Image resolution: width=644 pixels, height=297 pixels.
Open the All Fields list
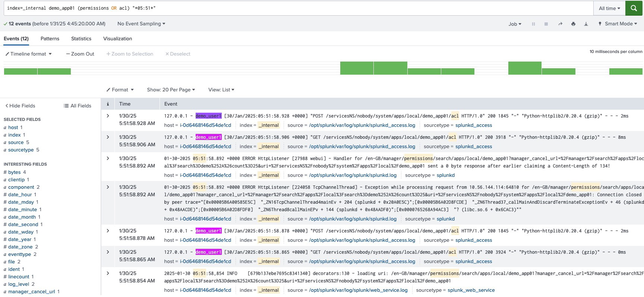pos(78,106)
